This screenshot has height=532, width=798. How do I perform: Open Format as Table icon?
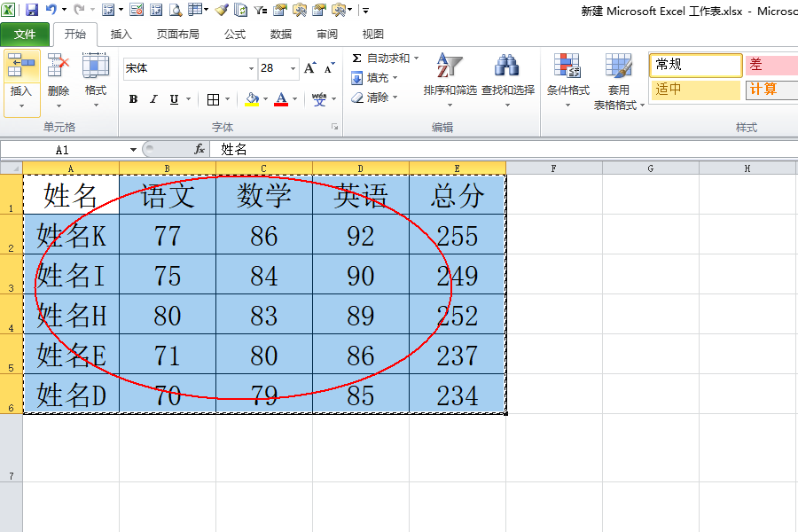click(x=618, y=66)
